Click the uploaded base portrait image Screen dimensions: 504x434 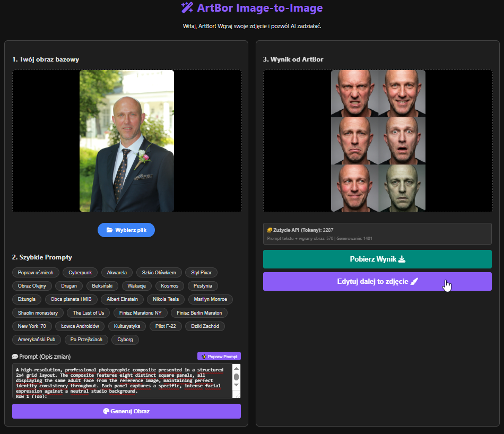(127, 141)
